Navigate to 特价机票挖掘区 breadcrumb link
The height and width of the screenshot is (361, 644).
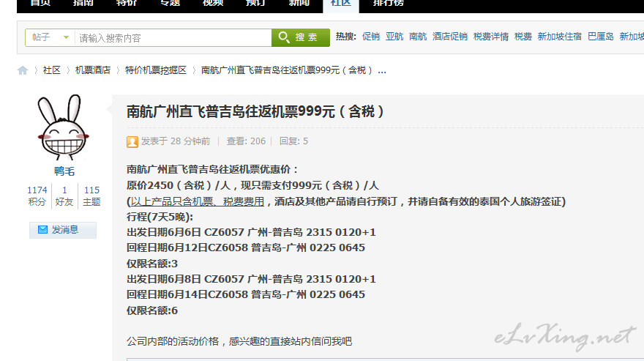(156, 70)
